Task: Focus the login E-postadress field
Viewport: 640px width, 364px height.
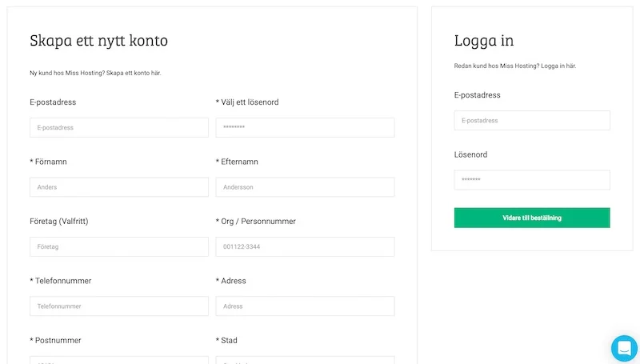Action: (532, 121)
